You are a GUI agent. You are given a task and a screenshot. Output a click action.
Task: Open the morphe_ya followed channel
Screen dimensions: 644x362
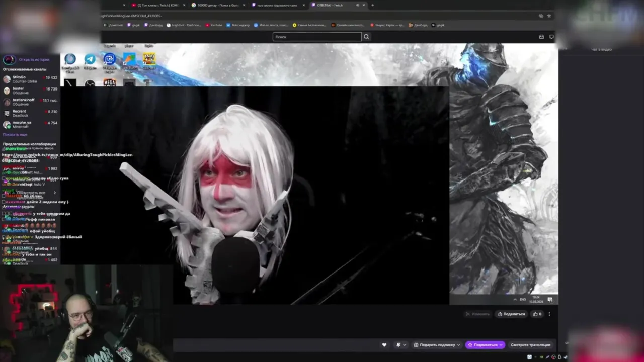click(30, 125)
